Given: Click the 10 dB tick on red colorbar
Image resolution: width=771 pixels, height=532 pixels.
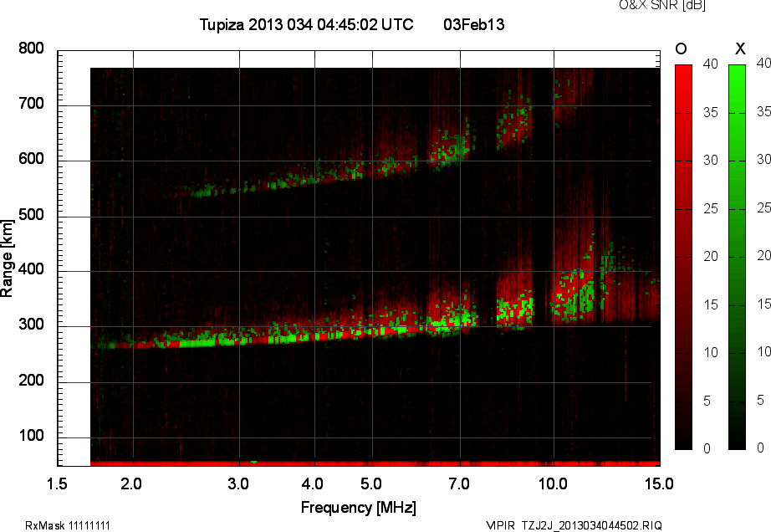Looking at the screenshot, I should tap(711, 352).
